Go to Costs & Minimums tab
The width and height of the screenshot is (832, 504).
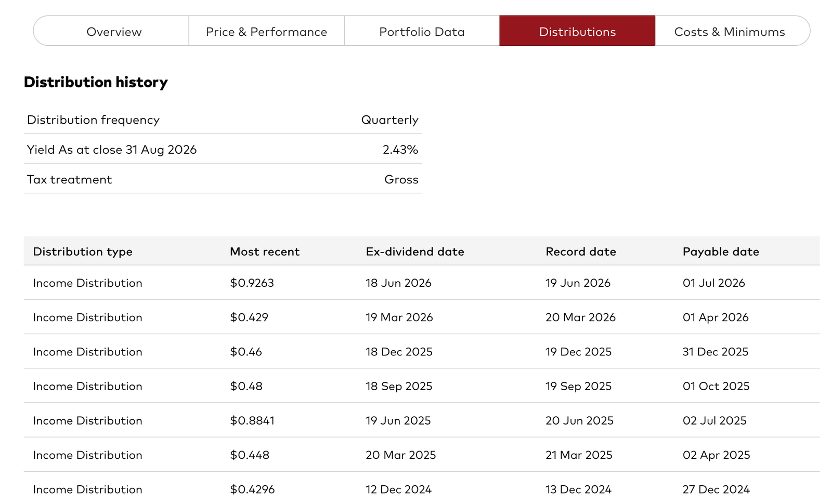pos(732,31)
